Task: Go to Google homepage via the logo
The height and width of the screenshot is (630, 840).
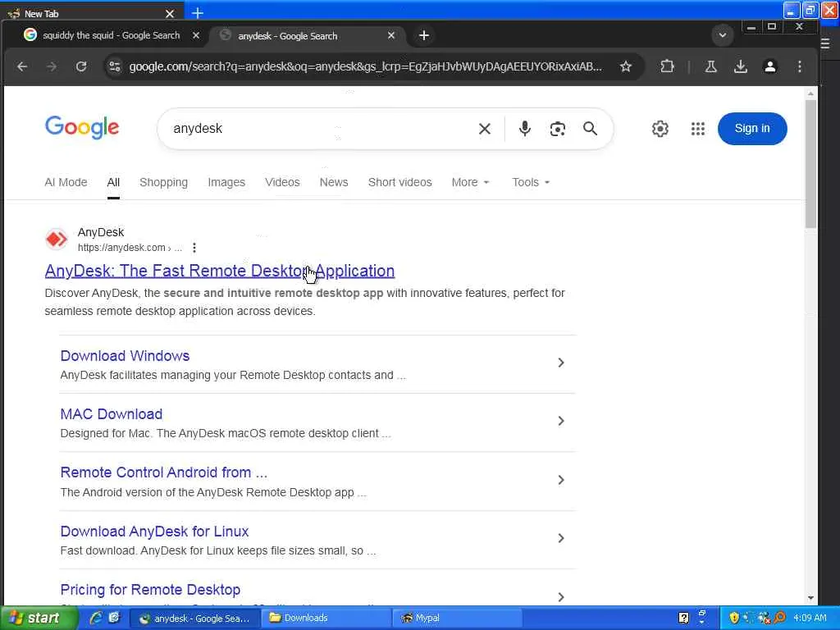Action: (x=82, y=127)
